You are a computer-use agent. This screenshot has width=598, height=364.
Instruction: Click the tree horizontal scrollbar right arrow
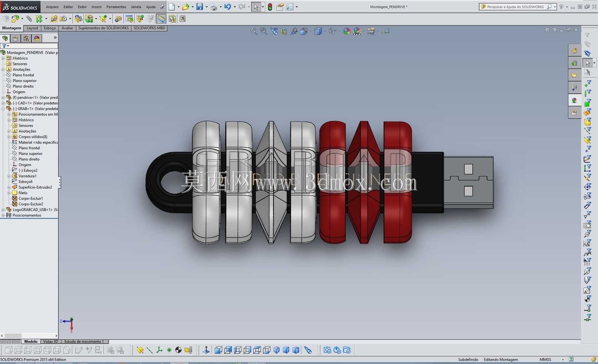tap(56, 336)
